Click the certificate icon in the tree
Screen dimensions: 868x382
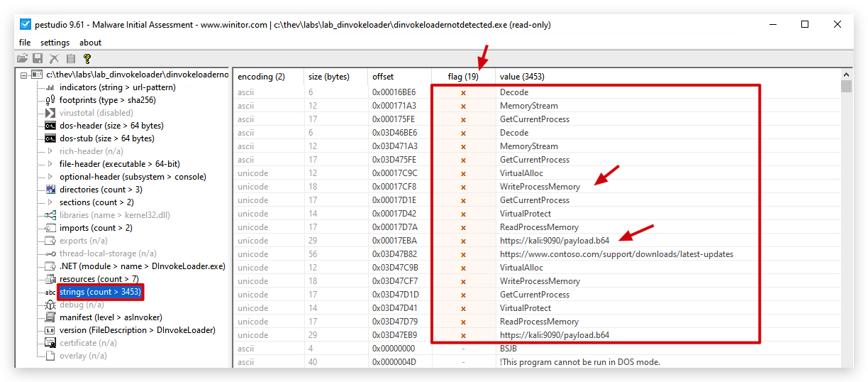(50, 343)
